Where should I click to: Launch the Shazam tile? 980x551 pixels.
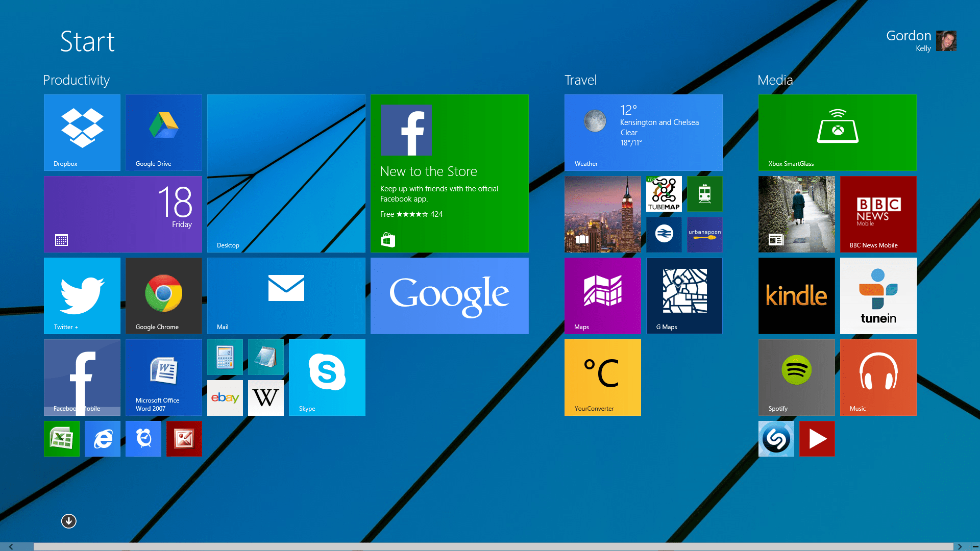pyautogui.click(x=776, y=438)
